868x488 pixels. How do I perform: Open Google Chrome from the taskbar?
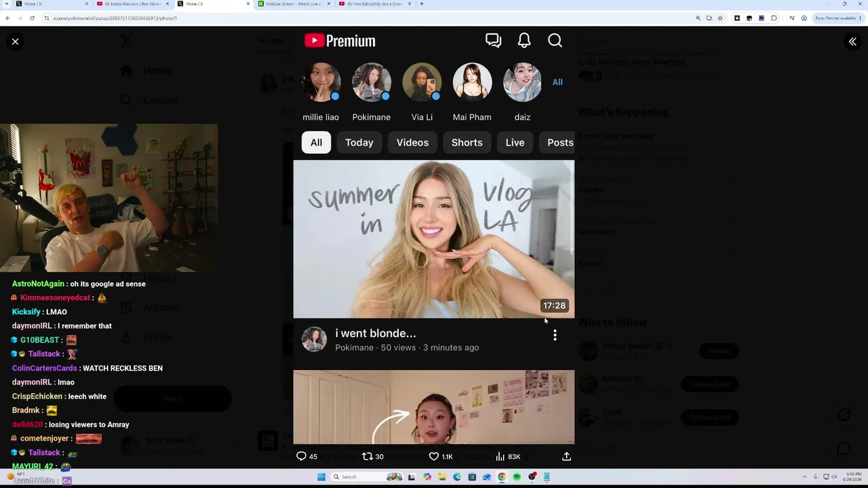(x=502, y=477)
